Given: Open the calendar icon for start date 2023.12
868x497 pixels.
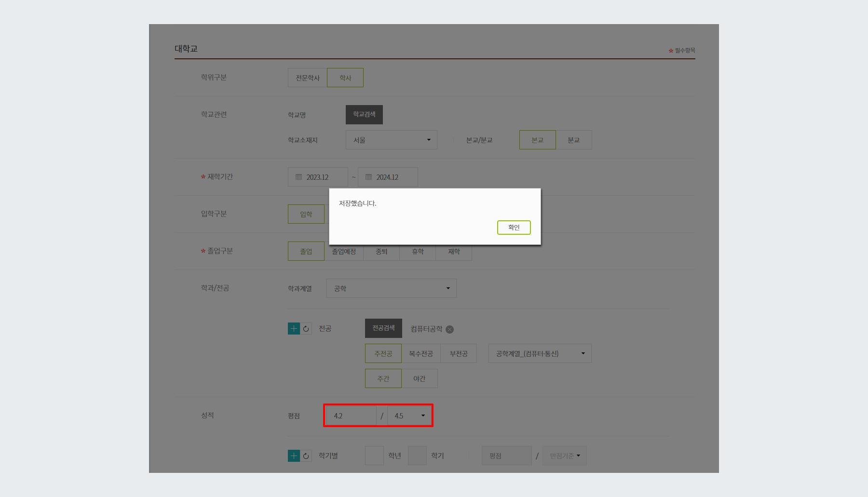Looking at the screenshot, I should point(298,177).
